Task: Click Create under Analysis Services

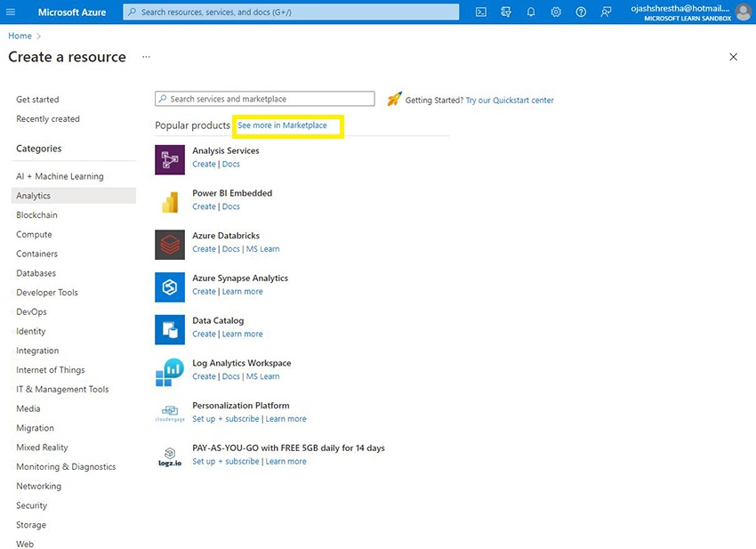Action: click(204, 164)
